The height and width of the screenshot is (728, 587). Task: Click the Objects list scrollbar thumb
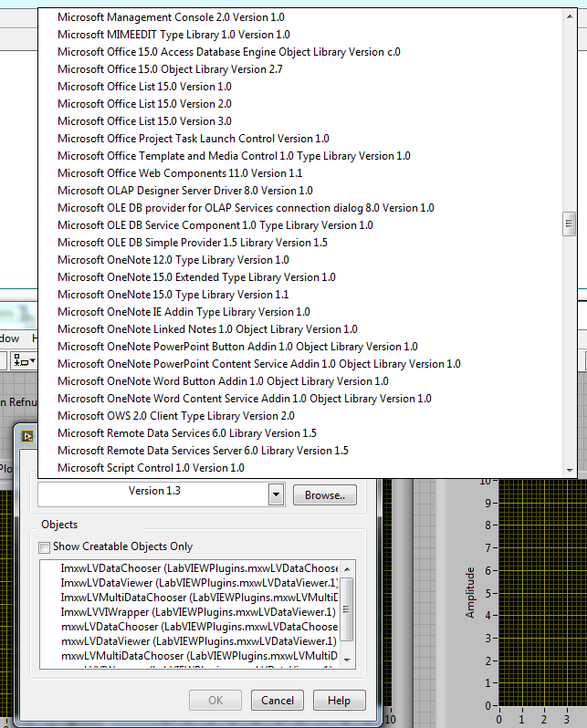click(346, 608)
